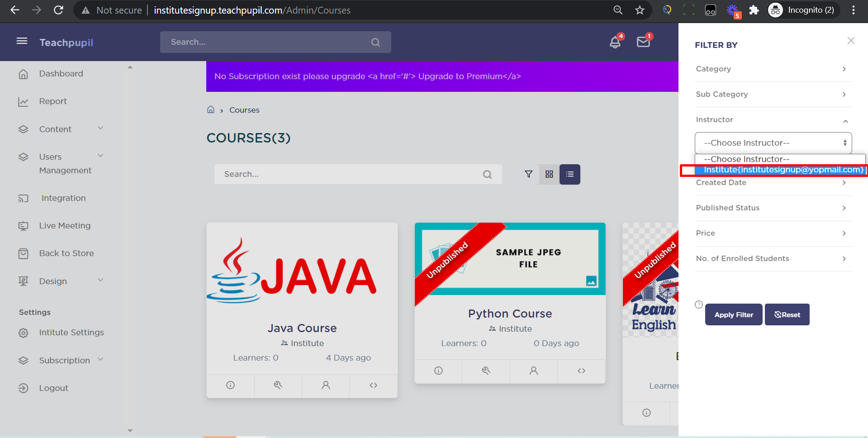Click the notification bell icon
The width and height of the screenshot is (868, 438).
[615, 43]
